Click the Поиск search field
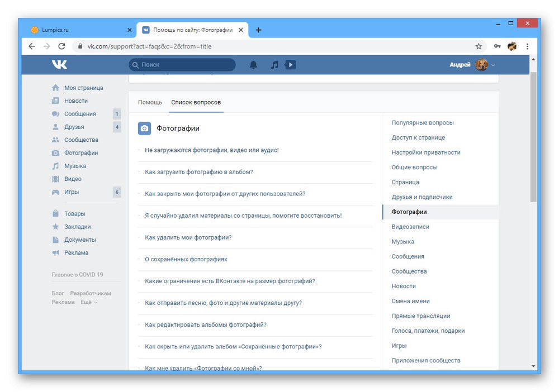Image resolution: width=559 pixels, height=392 pixels. tap(182, 65)
